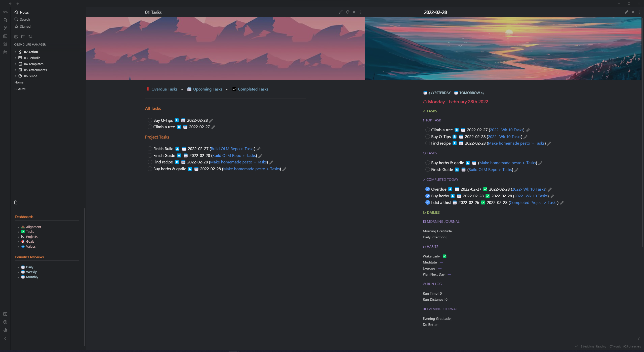Open the Upcoming Tasks link

coord(208,89)
